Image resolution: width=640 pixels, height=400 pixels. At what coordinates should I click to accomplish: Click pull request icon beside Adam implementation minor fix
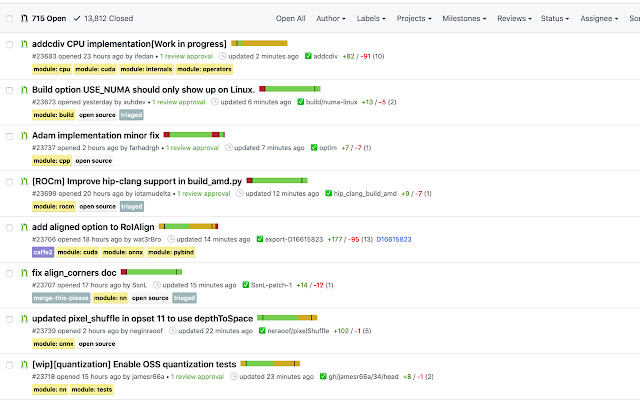click(x=24, y=135)
